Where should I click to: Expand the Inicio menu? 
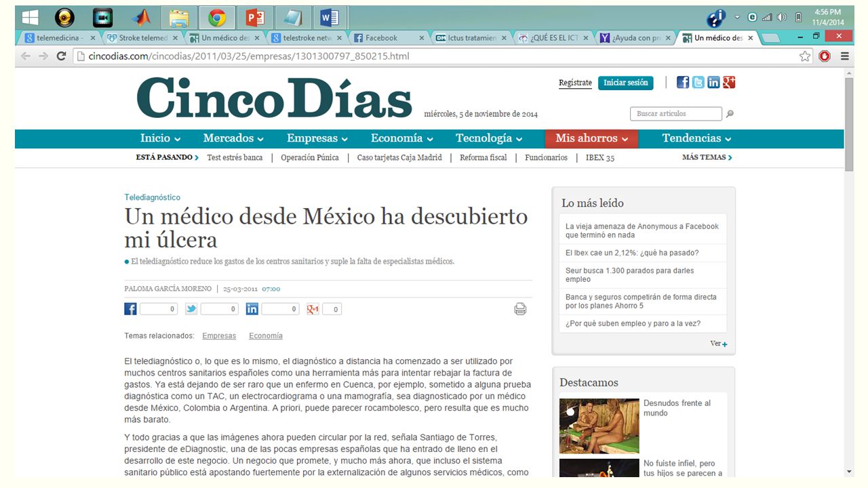click(160, 138)
